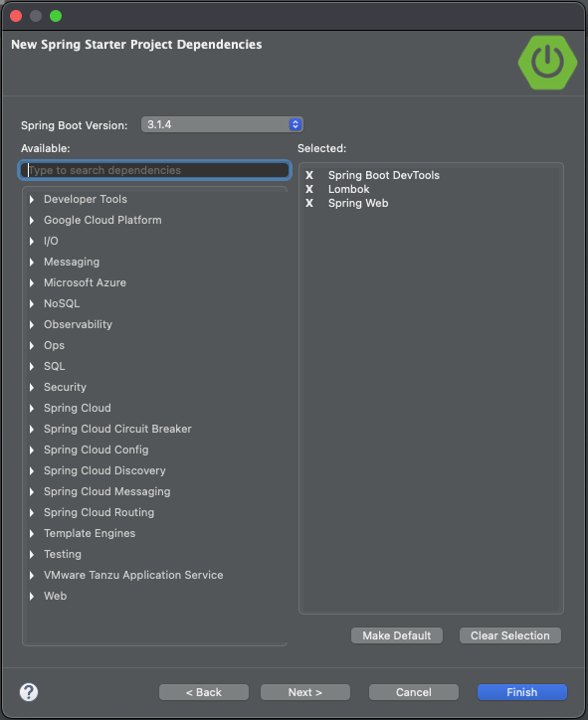Click the Cancel button
Screen dimensions: 588x720
[x=414, y=692]
